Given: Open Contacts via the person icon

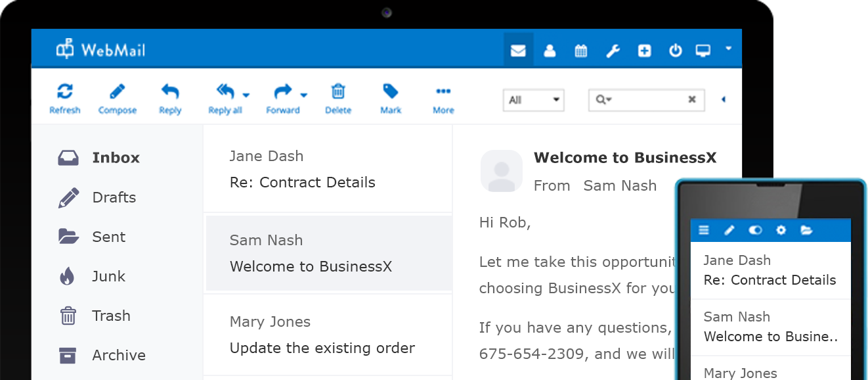Looking at the screenshot, I should [x=550, y=50].
